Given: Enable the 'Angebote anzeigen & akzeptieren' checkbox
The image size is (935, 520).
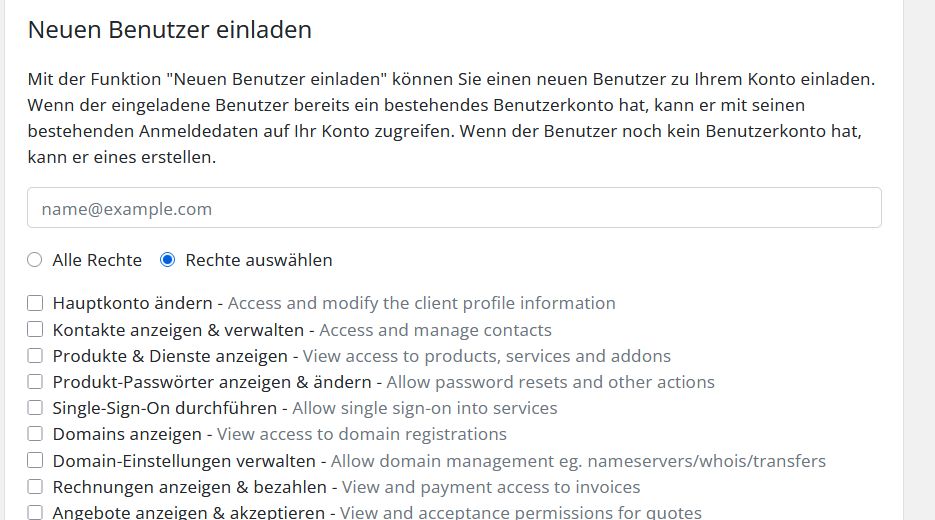Looking at the screenshot, I should click(x=35, y=513).
